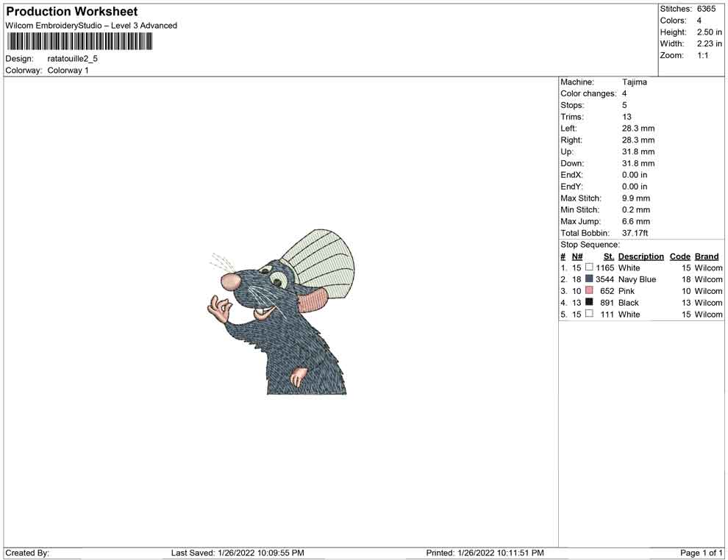Select the stitch count value 6365
The image size is (728, 560).
[706, 9]
